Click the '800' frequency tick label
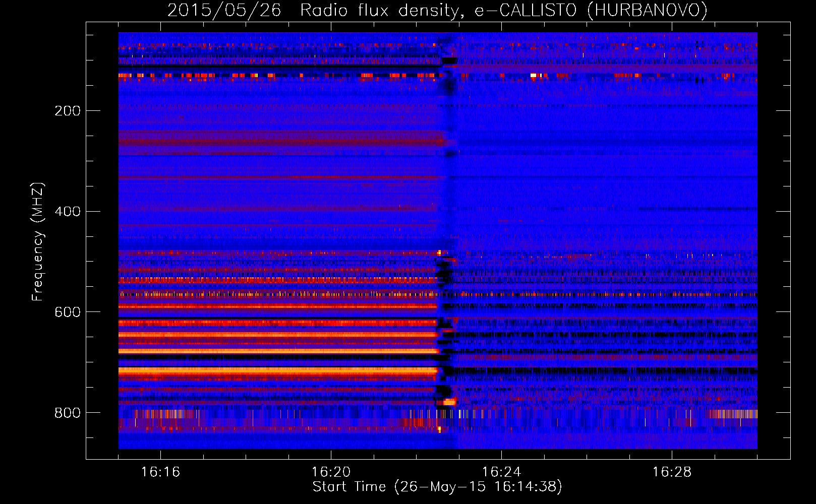This screenshot has width=816, height=504. point(68,413)
